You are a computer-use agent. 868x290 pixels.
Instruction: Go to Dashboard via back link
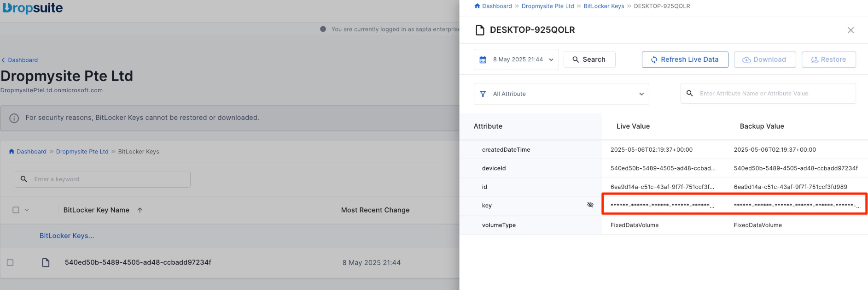pos(23,60)
